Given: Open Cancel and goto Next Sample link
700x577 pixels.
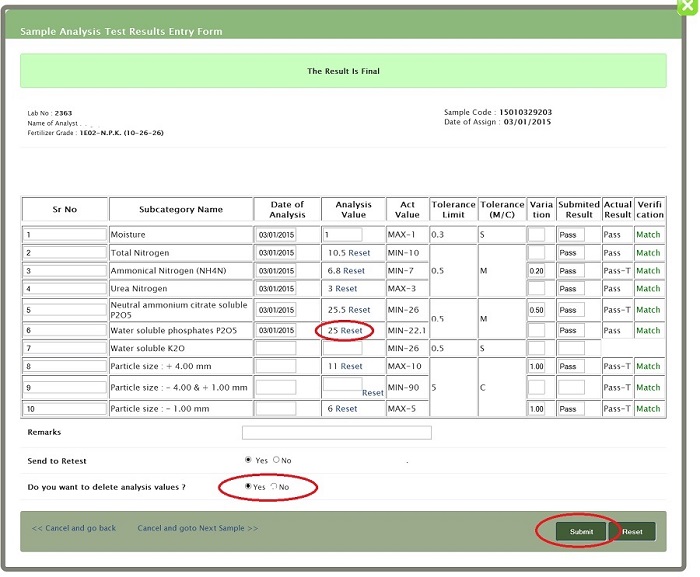Looking at the screenshot, I should [x=197, y=528].
